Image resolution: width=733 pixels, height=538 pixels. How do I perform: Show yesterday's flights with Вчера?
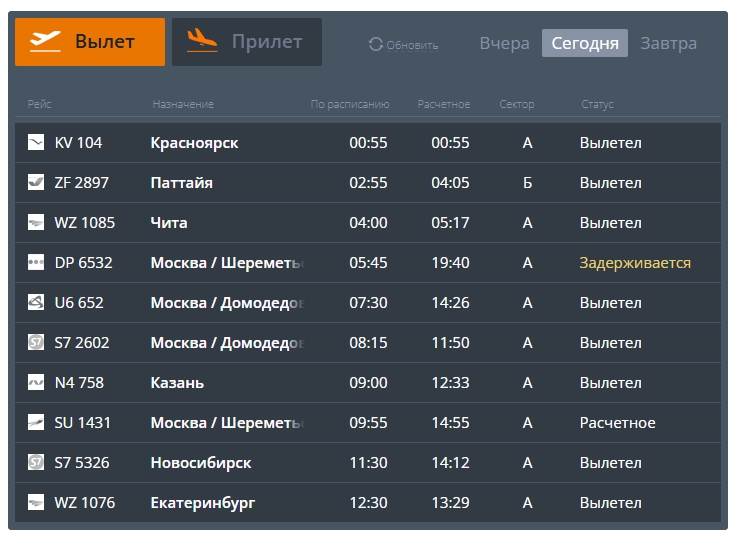[x=504, y=43]
